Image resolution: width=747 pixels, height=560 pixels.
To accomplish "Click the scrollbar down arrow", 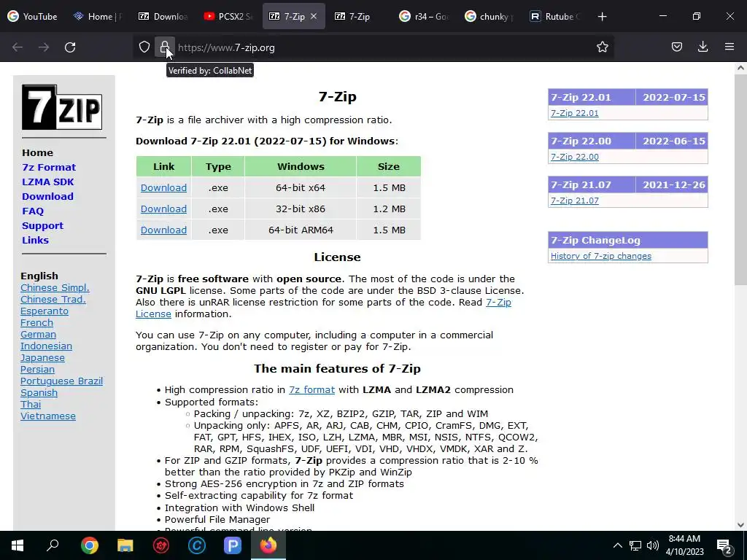I will [x=740, y=525].
